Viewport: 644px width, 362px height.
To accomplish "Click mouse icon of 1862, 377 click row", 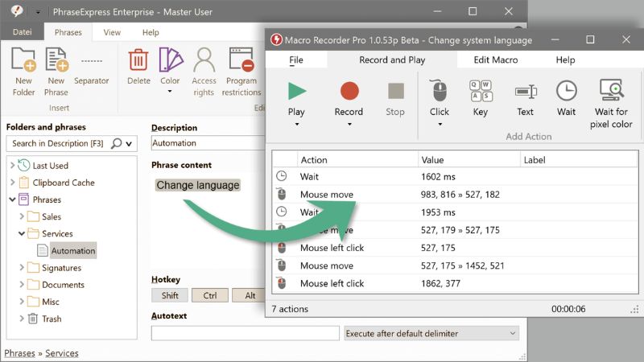I will pos(281,283).
